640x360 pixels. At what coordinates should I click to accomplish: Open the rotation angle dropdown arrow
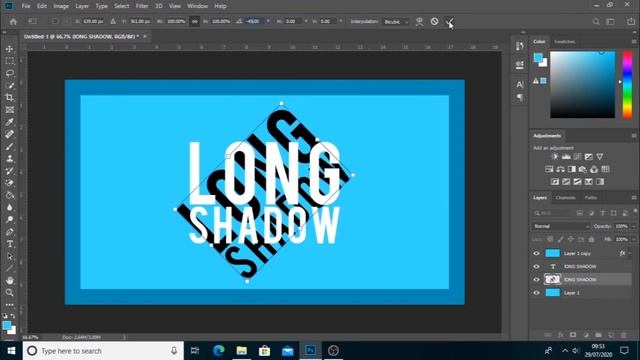[x=268, y=21]
